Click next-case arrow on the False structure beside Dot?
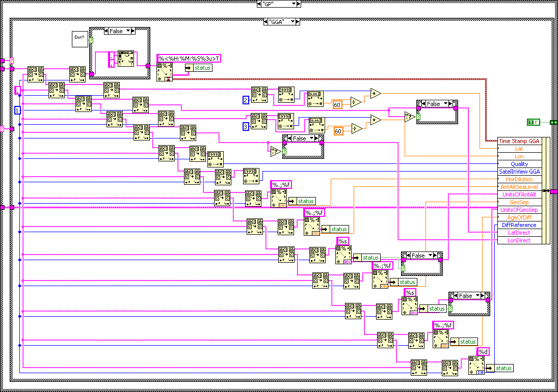Viewport: 558px width, 392px height. 133,31
